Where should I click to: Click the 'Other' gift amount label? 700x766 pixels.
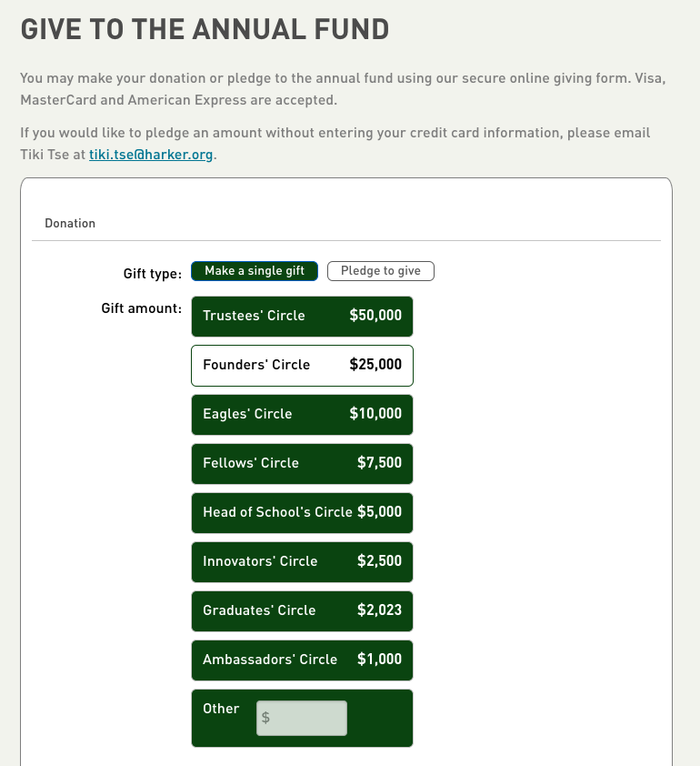tap(221, 709)
